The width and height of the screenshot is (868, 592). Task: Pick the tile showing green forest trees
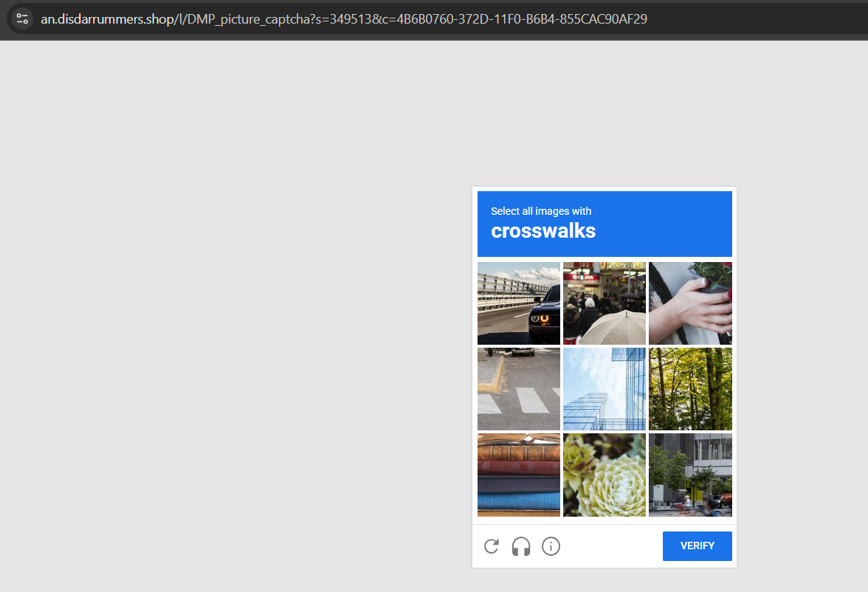[690, 389]
